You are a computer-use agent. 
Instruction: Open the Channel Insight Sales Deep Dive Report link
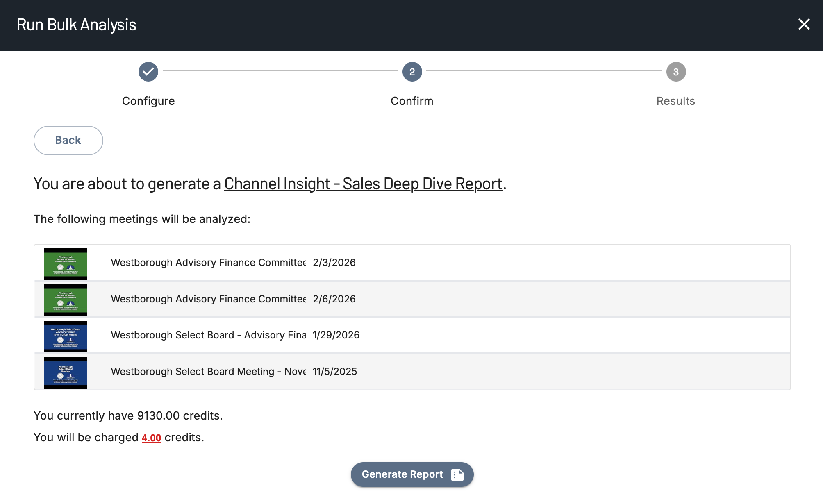point(363,184)
